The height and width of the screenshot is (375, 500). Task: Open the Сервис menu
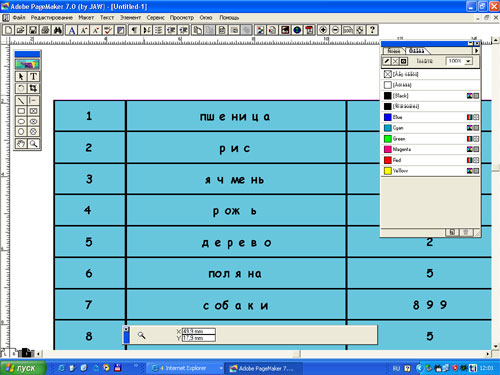pos(155,18)
